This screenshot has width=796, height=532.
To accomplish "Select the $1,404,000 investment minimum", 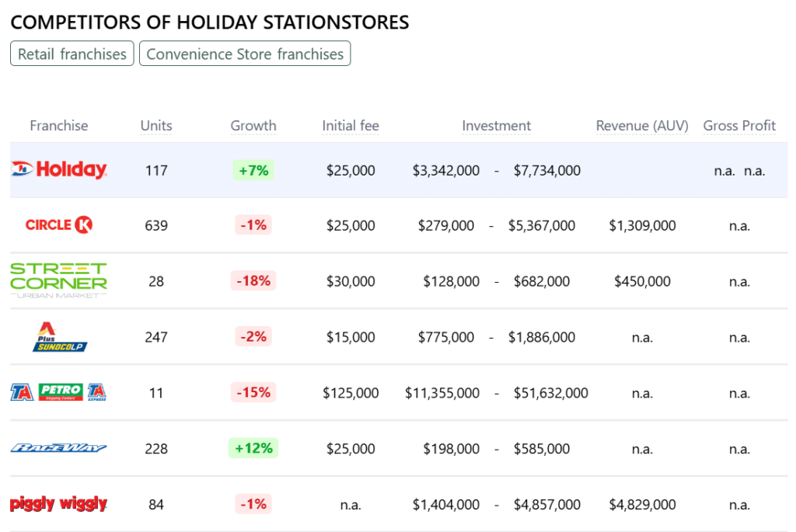I will [445, 504].
